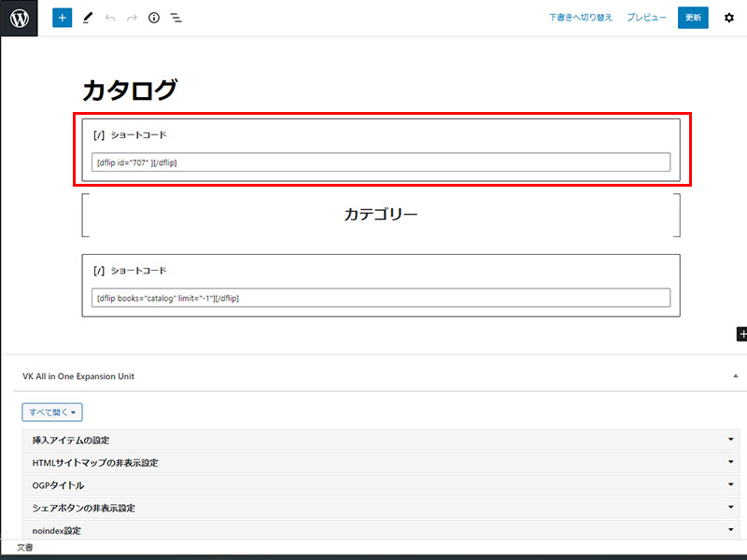Screen dimensions: 747x560
Task: Click the dflip id="707" shortcode field
Action: [x=381, y=162]
